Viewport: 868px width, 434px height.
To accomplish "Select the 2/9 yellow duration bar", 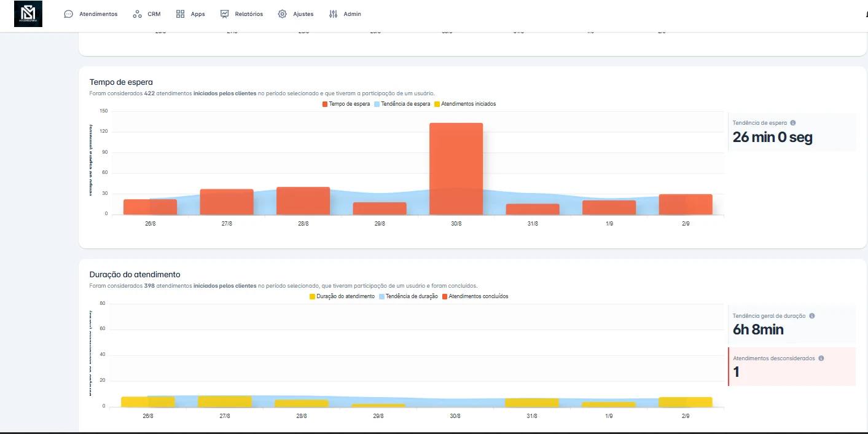I will [686, 402].
